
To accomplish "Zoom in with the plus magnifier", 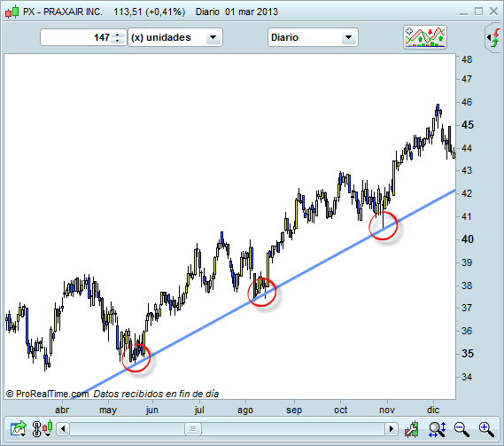I will tap(486, 429).
